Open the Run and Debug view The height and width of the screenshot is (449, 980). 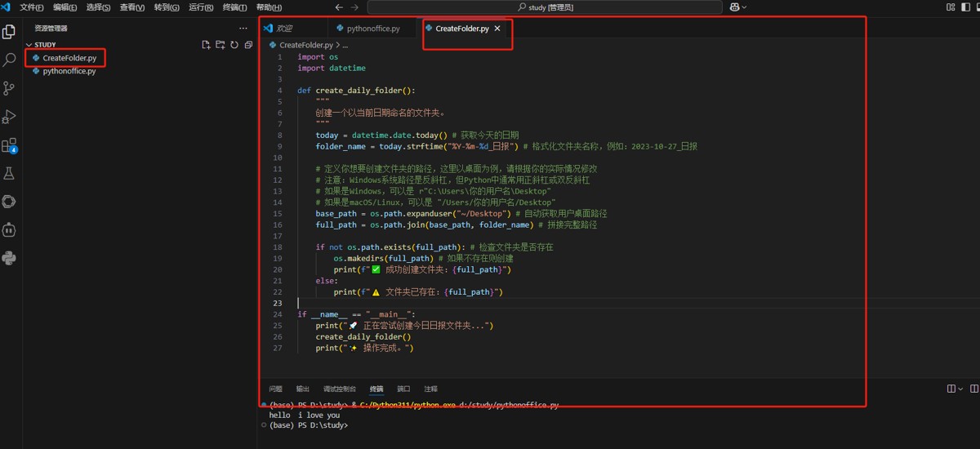click(x=10, y=117)
